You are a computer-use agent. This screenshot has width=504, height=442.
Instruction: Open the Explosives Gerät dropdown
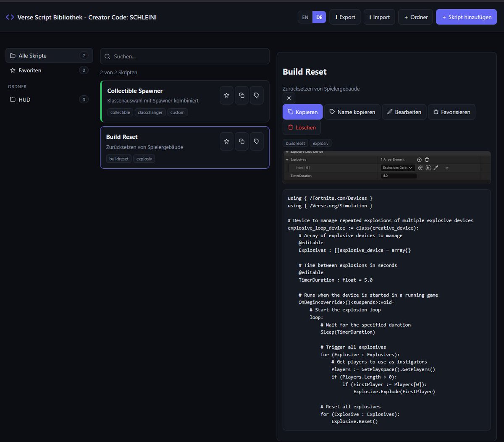(398, 167)
